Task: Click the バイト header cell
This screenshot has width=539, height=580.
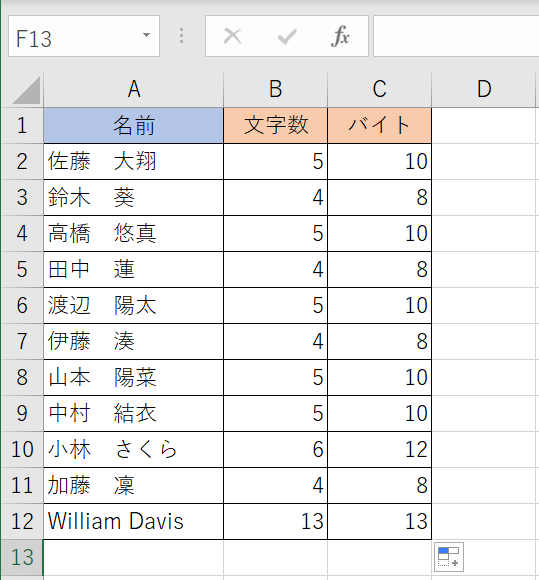Action: (380, 125)
